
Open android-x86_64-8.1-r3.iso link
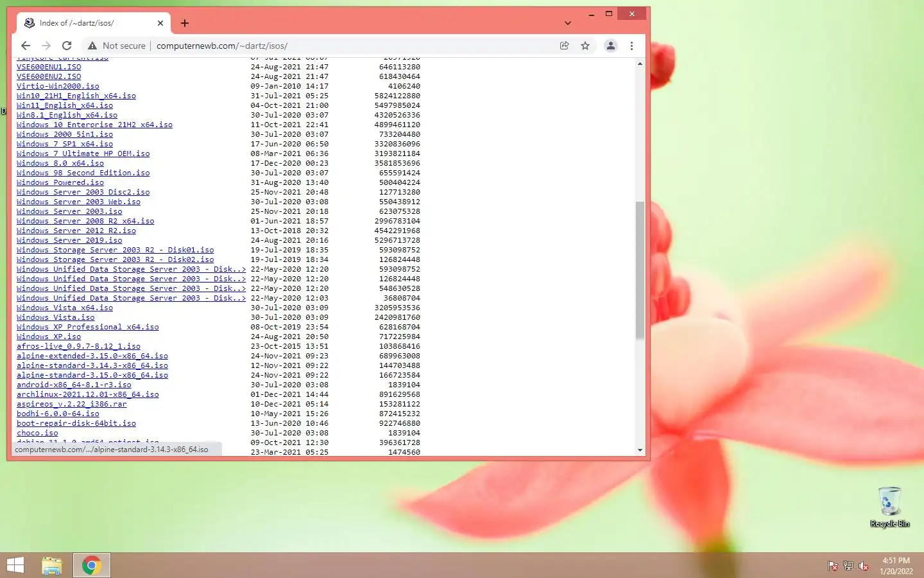click(74, 385)
